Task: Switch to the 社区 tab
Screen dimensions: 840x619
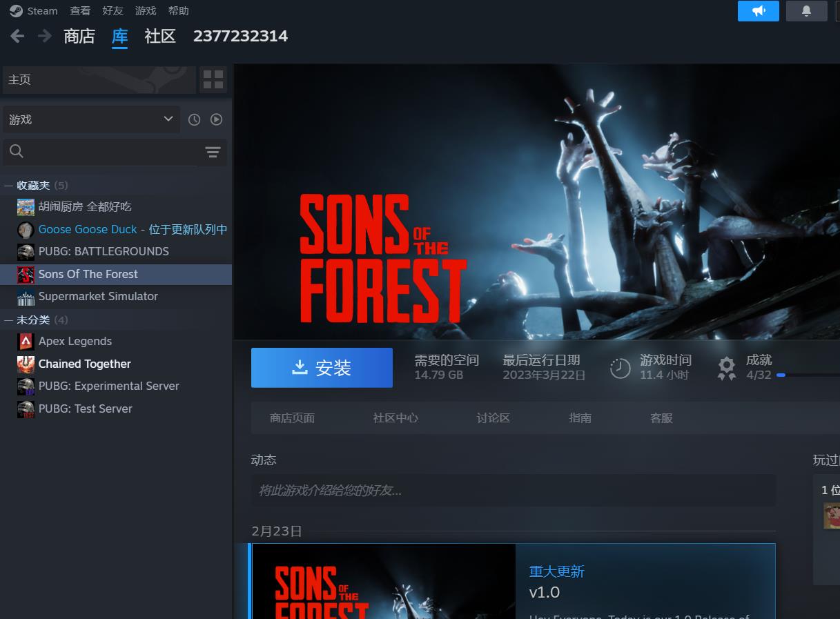Action: pos(160,37)
